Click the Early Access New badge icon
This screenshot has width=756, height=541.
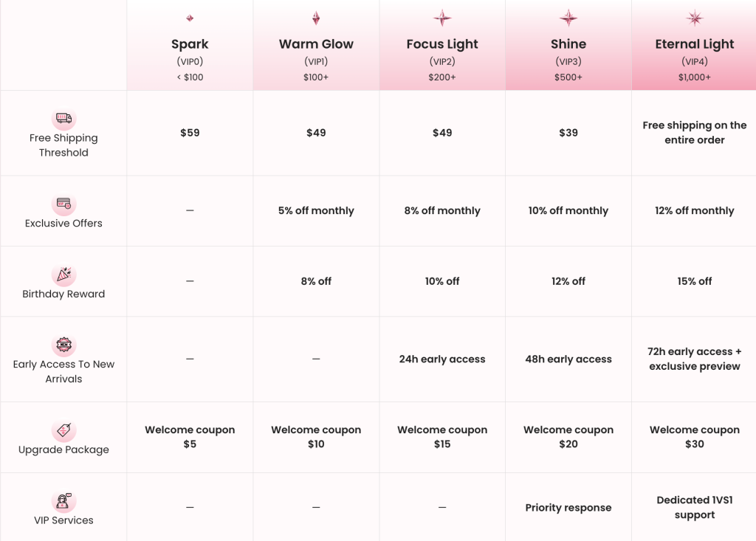[63, 345]
